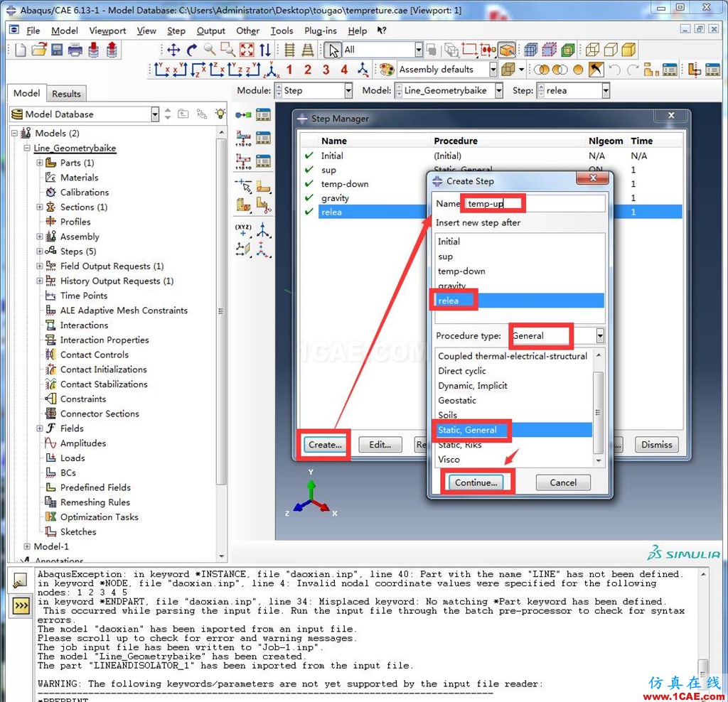Select the Loads tree item
The image size is (728, 702).
point(73,458)
